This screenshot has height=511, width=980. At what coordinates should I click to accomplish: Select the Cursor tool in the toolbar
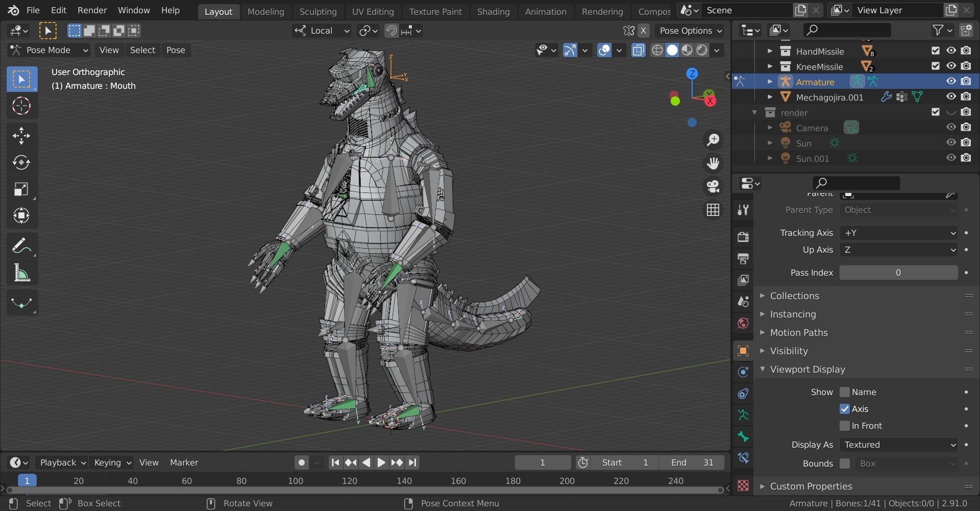pyautogui.click(x=21, y=106)
